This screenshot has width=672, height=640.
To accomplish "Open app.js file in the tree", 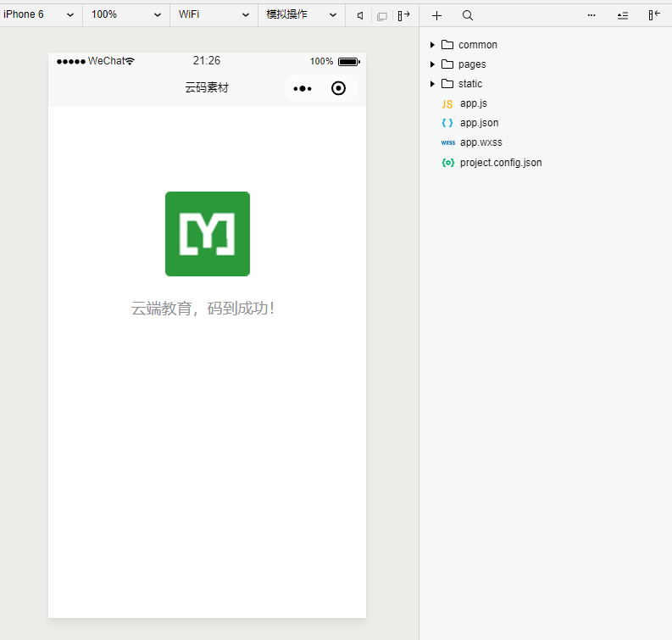I will (473, 103).
